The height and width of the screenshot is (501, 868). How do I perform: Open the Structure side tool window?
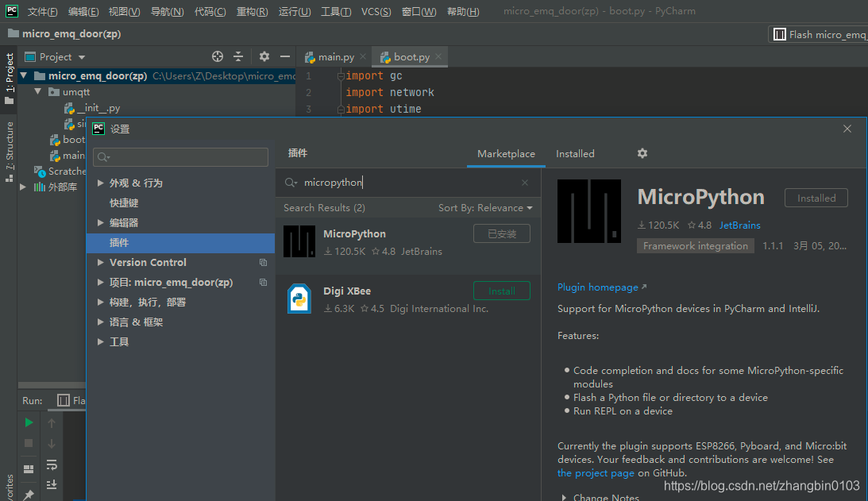pyautogui.click(x=10, y=151)
